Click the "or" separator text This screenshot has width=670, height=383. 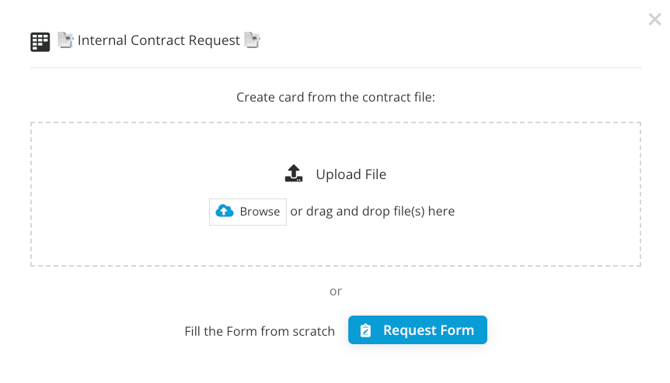point(335,292)
